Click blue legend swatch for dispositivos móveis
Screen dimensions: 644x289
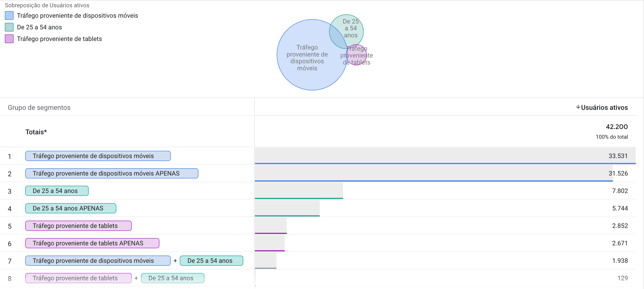(x=9, y=16)
